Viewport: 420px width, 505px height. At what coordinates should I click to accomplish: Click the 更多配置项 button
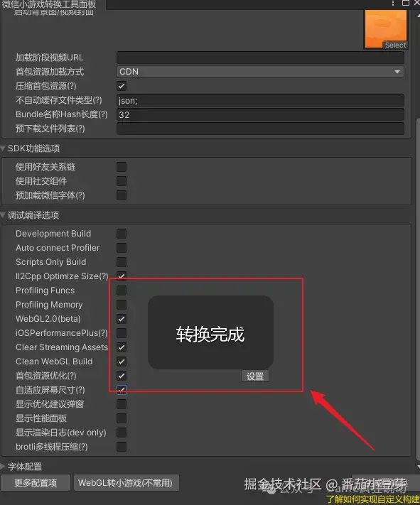[x=36, y=483]
